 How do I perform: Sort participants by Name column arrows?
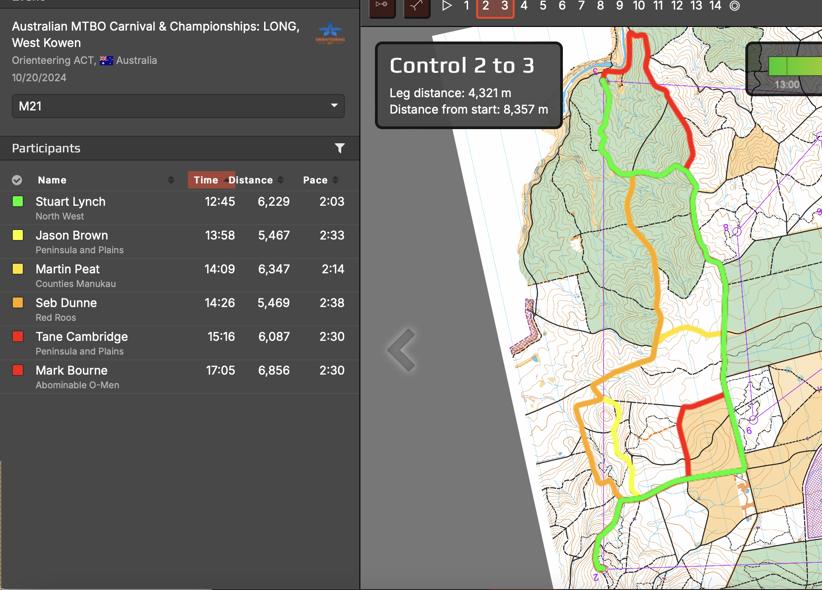(170, 180)
